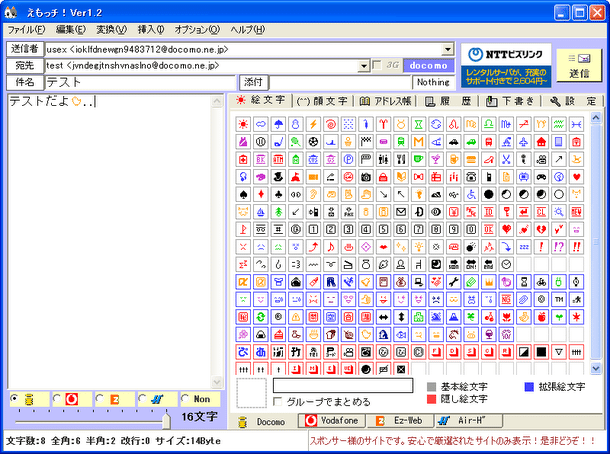Open the ファイル menu
Screen dimensions: 610x454
[x=26, y=30]
